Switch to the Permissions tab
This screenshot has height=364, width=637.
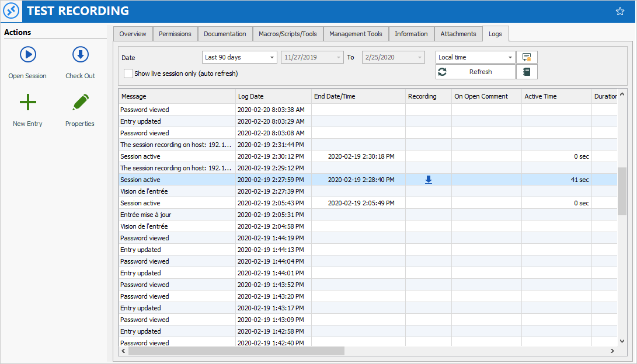(175, 34)
